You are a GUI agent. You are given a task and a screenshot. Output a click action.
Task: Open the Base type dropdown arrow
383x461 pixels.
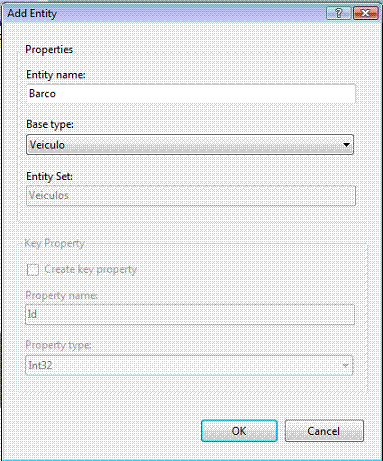[x=346, y=145]
